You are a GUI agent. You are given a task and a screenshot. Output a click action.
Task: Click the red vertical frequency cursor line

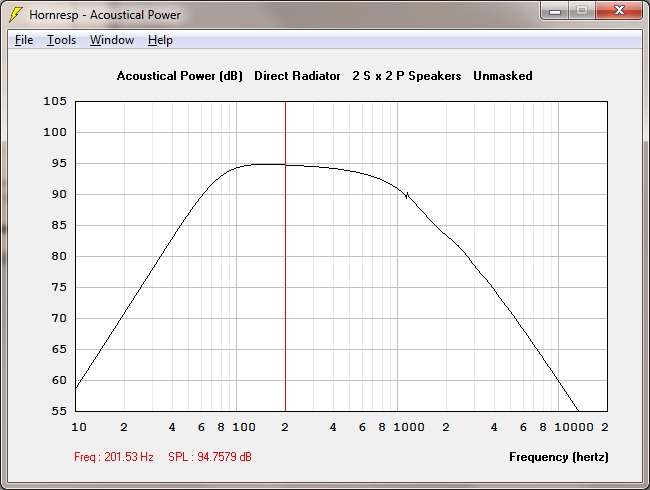tap(286, 256)
